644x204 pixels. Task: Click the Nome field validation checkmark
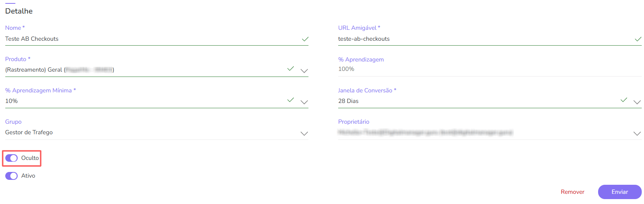coord(305,39)
